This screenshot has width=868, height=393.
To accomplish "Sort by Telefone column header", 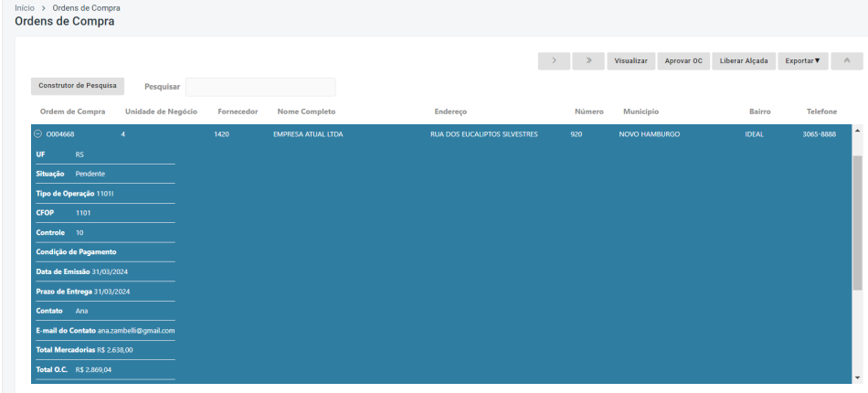I will [x=821, y=112].
